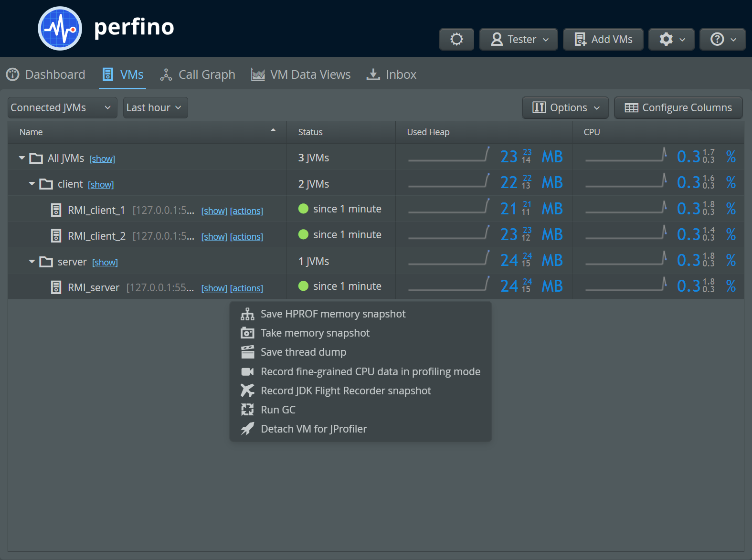Click the RMI_client_2 VM icon
The image size is (752, 560).
[x=56, y=236]
